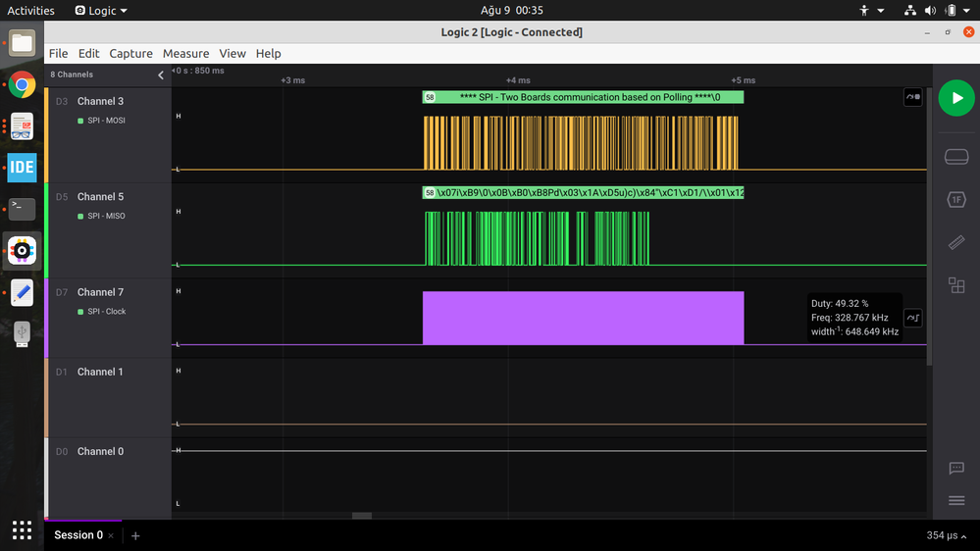Click the SPI - Clock analyzer tag
The width and height of the screenshot is (980, 551).
point(102,312)
